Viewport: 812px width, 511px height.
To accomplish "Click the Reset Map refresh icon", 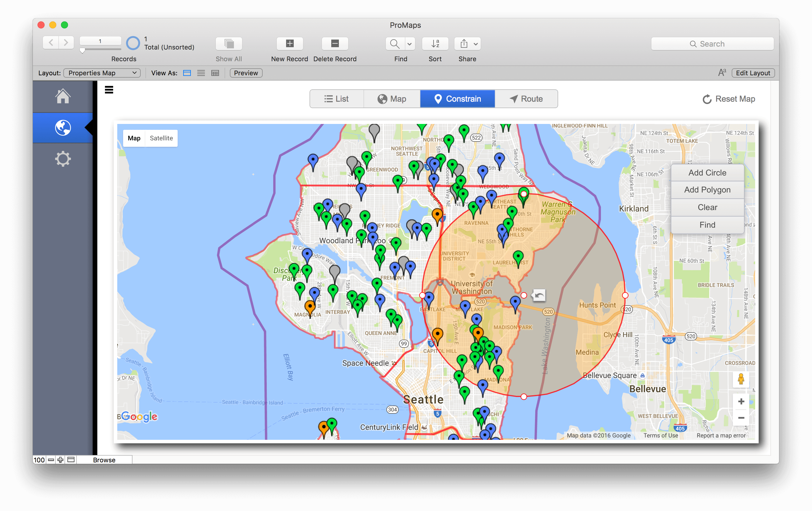I will (707, 99).
